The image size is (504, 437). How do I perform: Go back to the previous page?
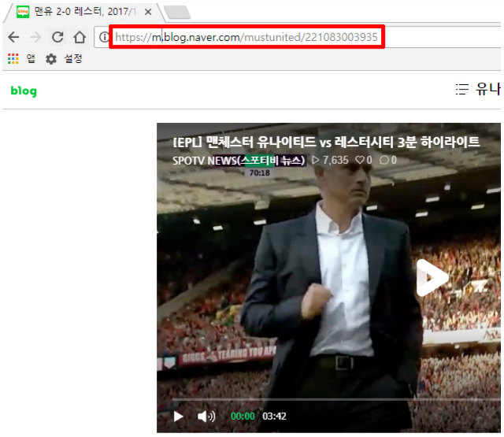13,37
